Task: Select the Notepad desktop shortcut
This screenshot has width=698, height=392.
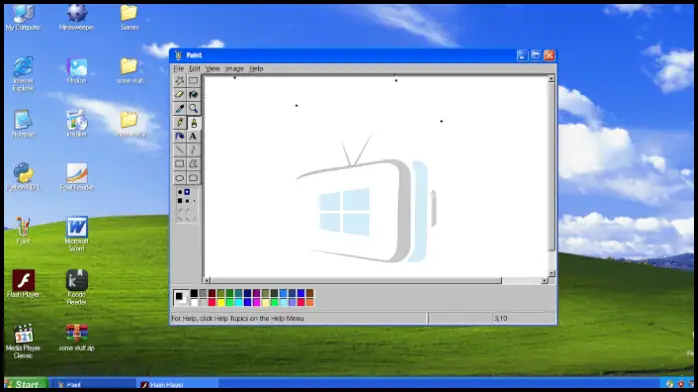Action: click(23, 124)
